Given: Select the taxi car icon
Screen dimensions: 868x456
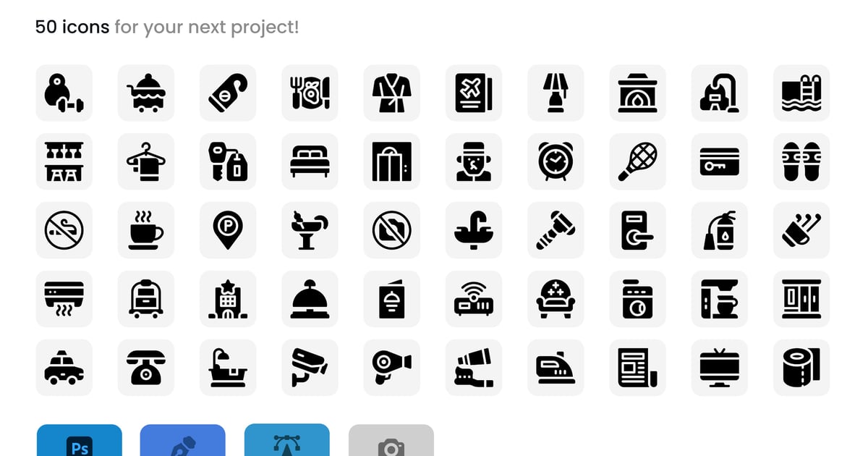Looking at the screenshot, I should (64, 368).
